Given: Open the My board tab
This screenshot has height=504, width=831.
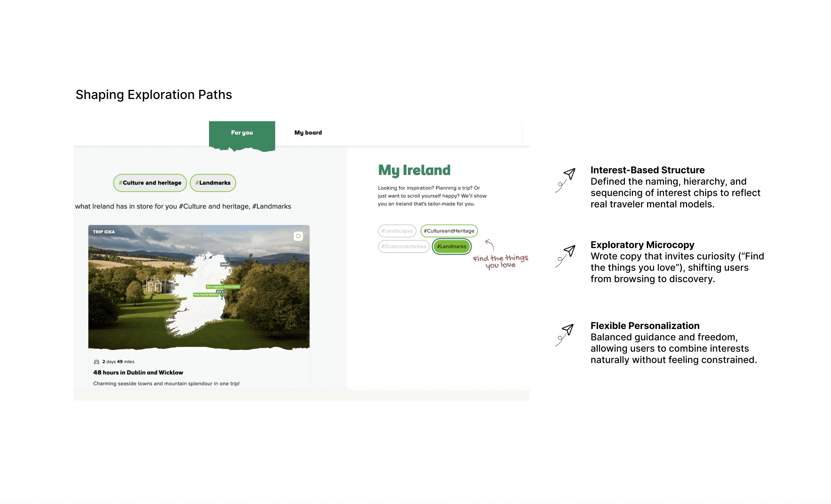Looking at the screenshot, I should 308,133.
